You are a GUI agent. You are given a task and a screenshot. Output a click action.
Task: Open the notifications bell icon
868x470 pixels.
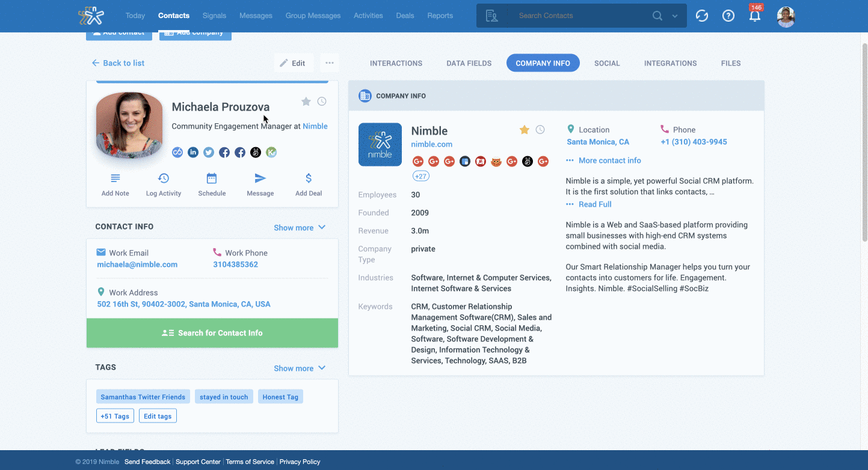tap(755, 16)
